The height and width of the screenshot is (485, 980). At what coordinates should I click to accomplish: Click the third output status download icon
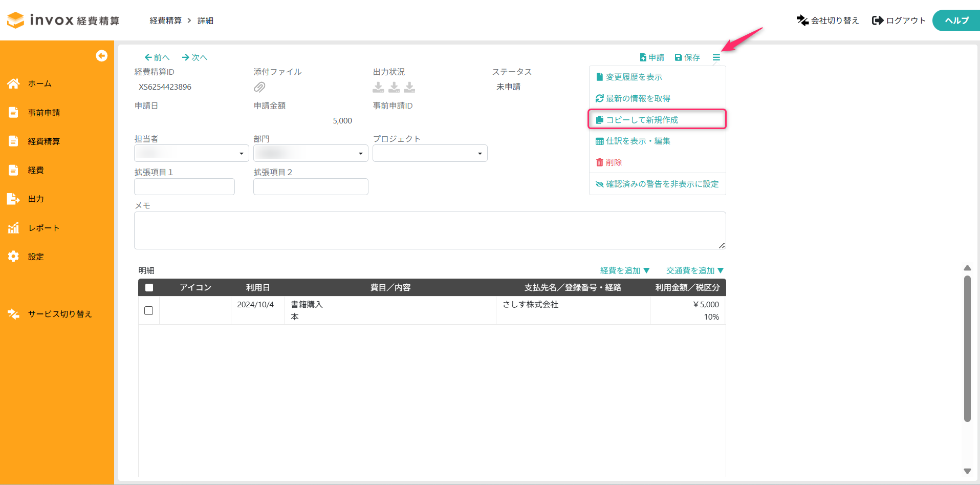point(409,88)
